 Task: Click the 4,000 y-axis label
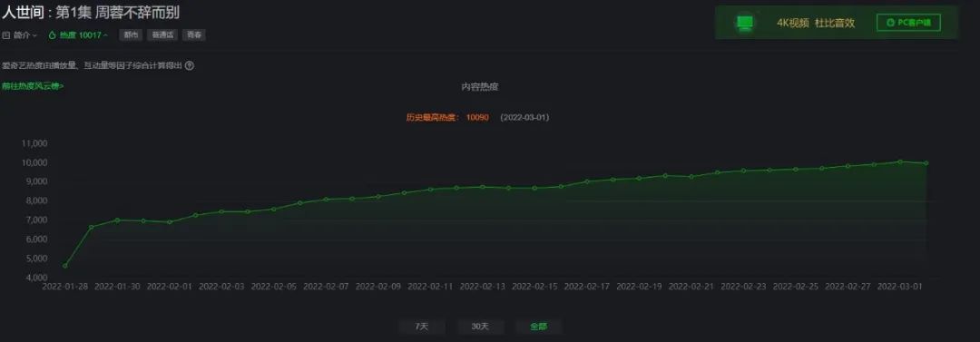tap(36, 277)
